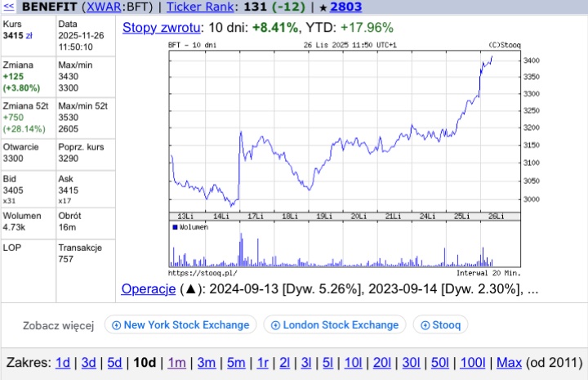
Task: Select the 3d range
Action: pos(88,363)
